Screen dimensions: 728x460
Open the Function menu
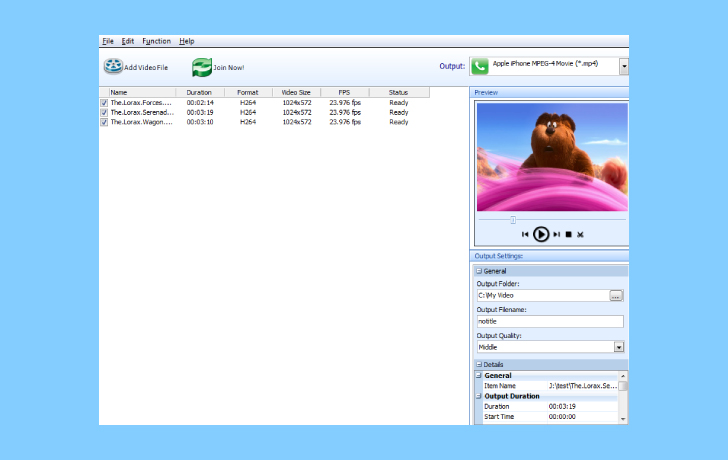coord(156,41)
